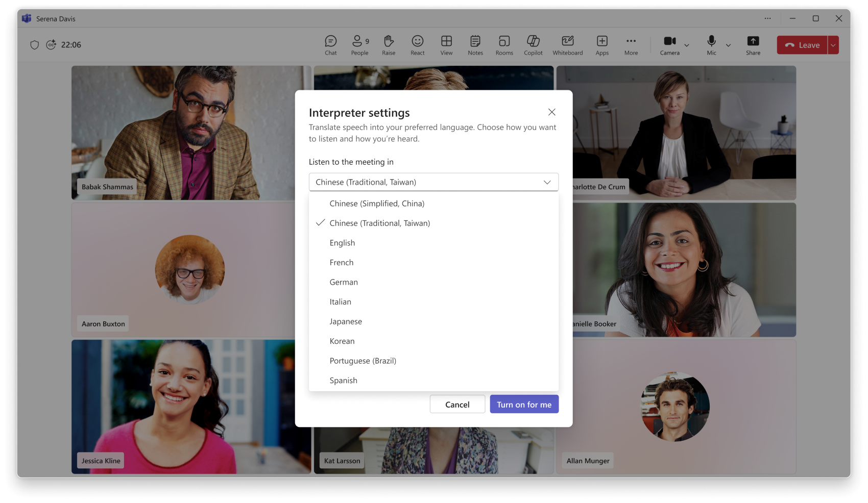868x503 pixels.
Task: Open the React emoji menu
Action: point(417,45)
